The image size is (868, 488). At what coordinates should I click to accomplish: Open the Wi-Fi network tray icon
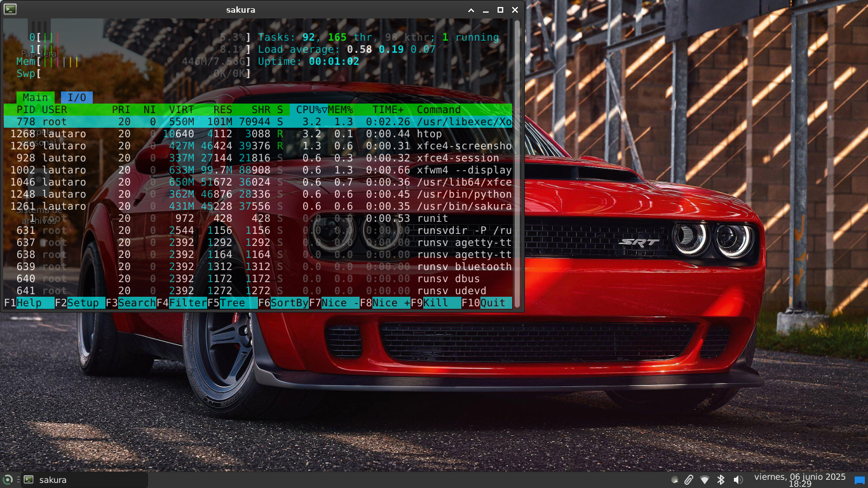point(705,480)
